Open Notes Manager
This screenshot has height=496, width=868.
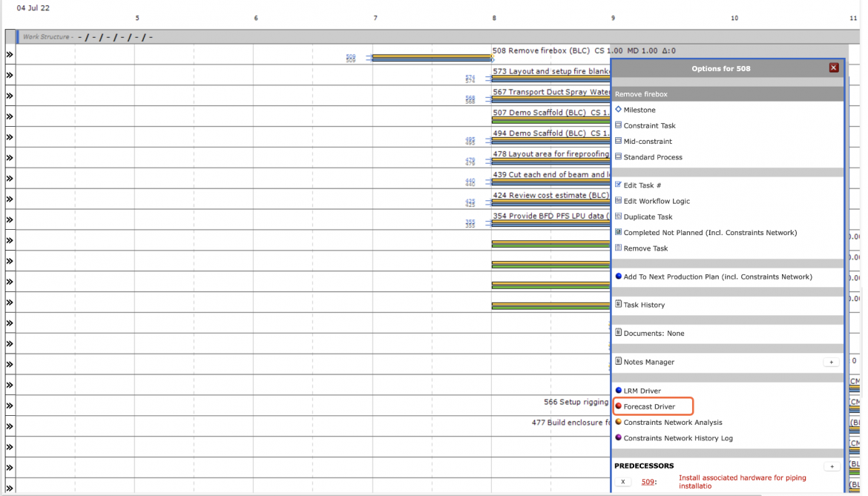click(649, 363)
